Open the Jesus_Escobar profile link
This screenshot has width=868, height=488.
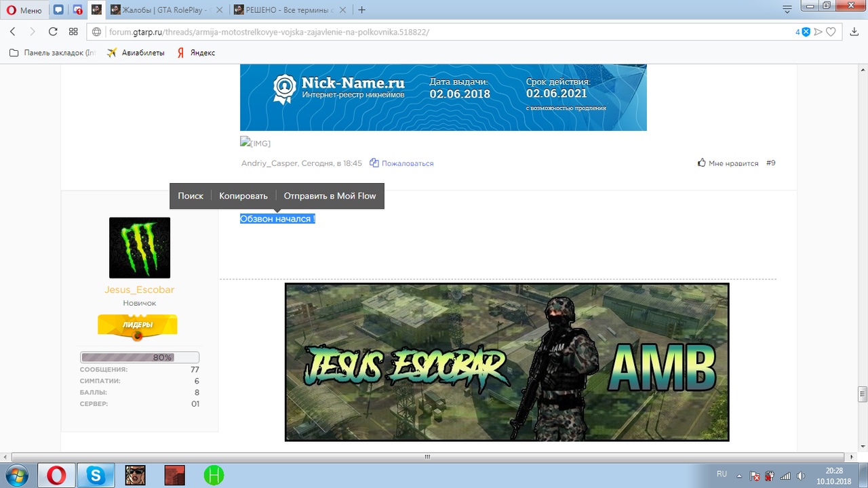139,290
